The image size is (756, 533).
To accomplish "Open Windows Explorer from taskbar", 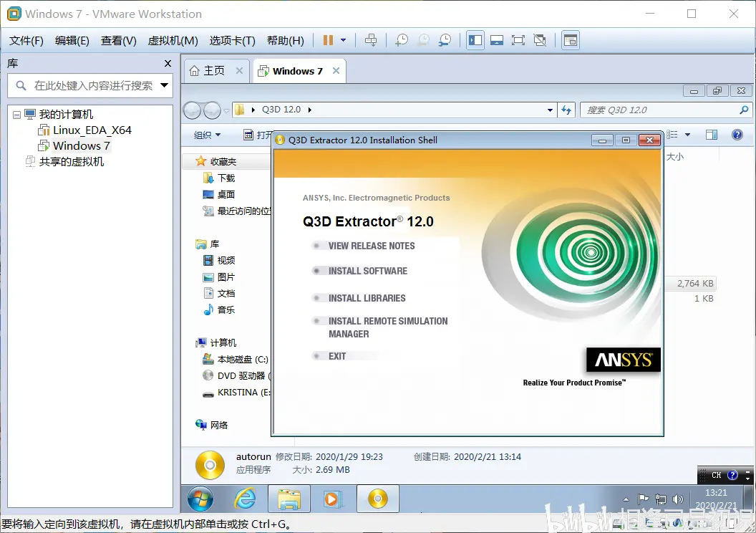I will [x=289, y=499].
